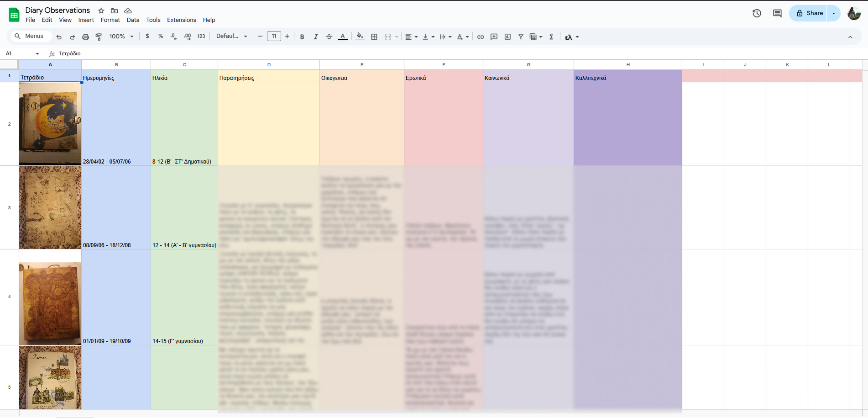Click the Functions sigma icon

point(551,37)
